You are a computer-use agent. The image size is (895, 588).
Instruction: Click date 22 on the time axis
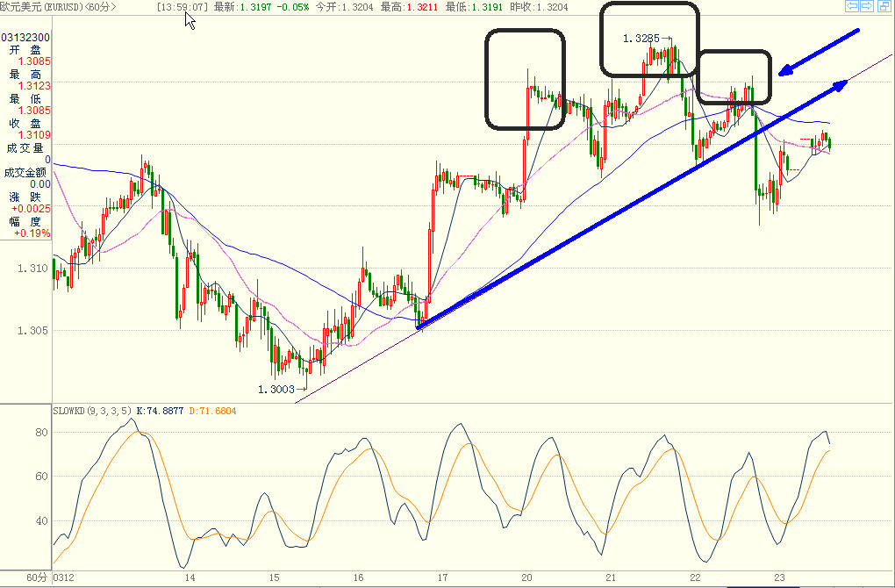tap(695, 577)
